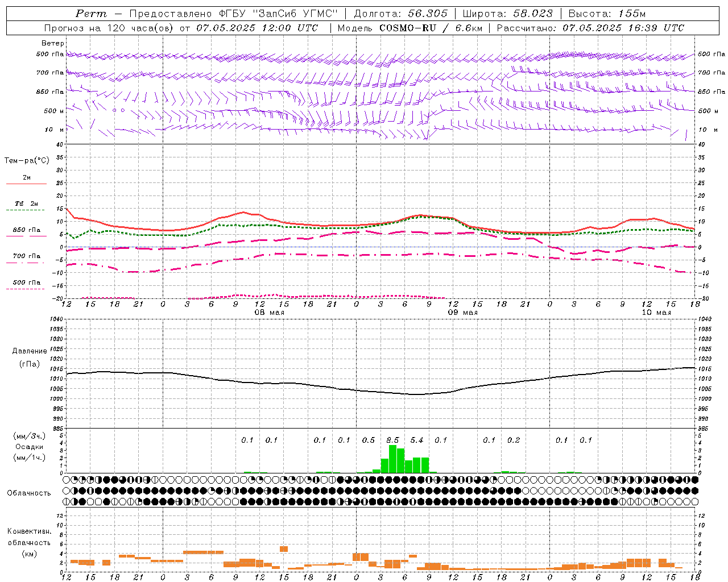This screenshot has height=582, width=728.
Task: Click the 'Ветер' wind panel label
Action: pyautogui.click(x=53, y=43)
